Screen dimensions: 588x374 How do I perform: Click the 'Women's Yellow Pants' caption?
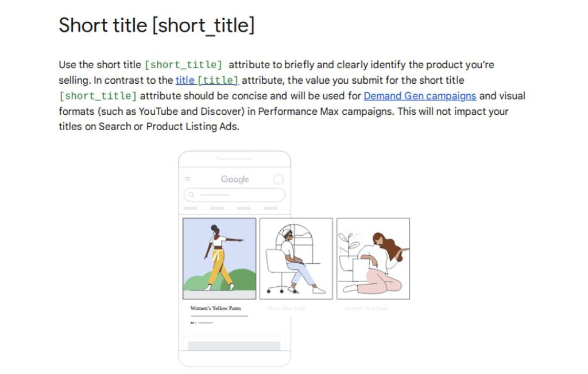click(x=216, y=308)
